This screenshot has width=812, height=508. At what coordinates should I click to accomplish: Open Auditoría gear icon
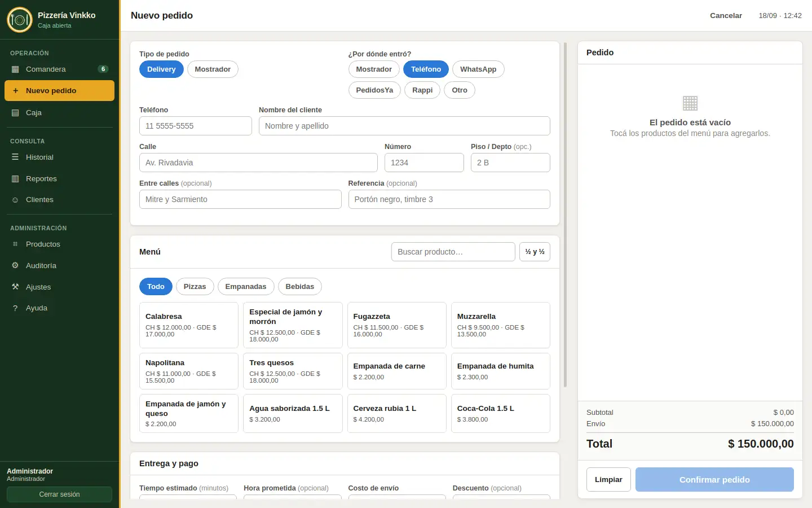click(x=15, y=266)
